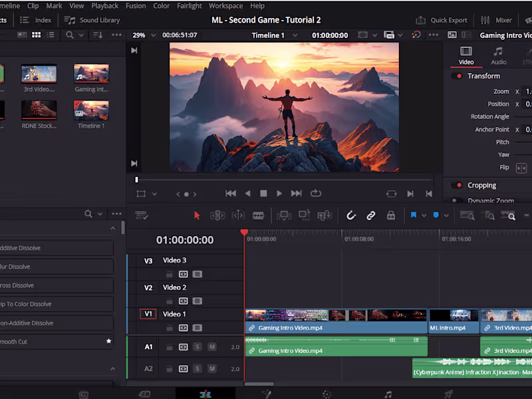Click the Match Frame icon under viewer

[391, 194]
